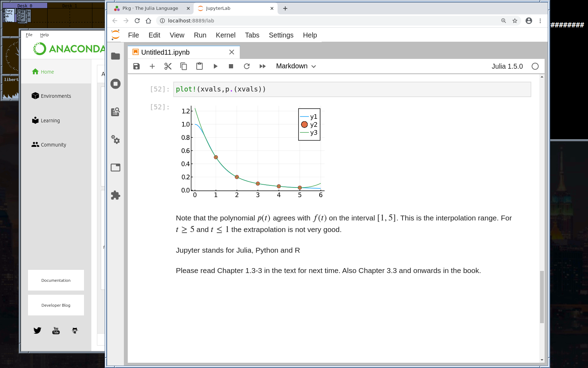Open Environments in Anaconda Navigator
Image resolution: width=588 pixels, height=368 pixels.
click(x=56, y=96)
